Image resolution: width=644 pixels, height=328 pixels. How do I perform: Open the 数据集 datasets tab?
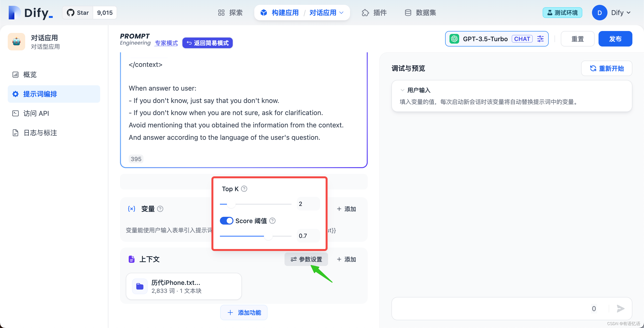coord(420,13)
